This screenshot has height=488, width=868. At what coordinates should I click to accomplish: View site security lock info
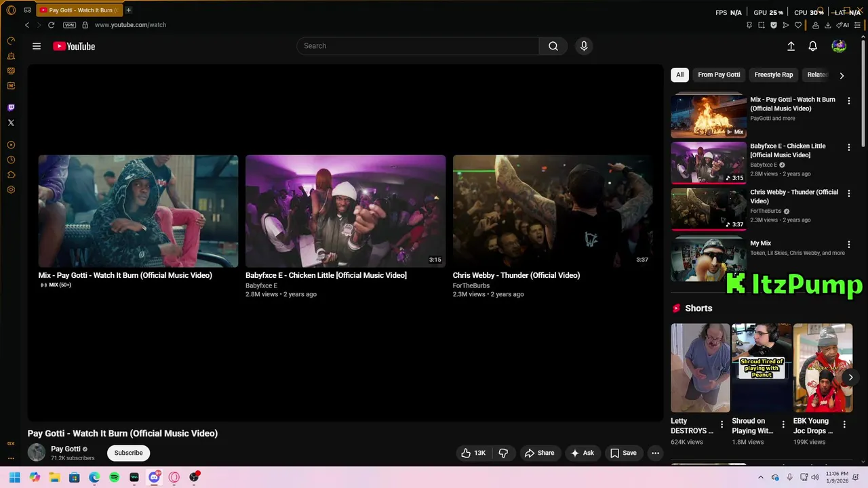[85, 25]
